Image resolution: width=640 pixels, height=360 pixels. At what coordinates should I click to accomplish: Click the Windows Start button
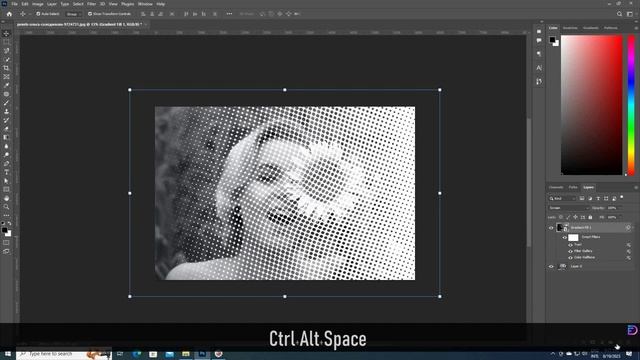tap(8, 354)
